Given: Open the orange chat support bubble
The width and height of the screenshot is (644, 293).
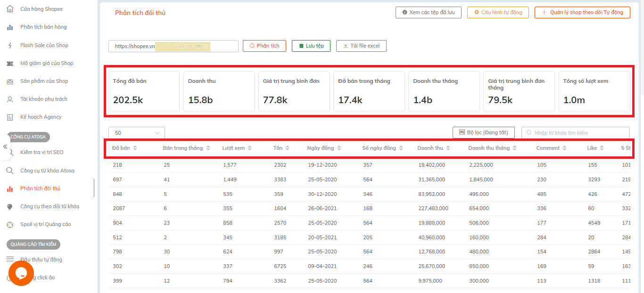Looking at the screenshot, I should [x=21, y=273].
